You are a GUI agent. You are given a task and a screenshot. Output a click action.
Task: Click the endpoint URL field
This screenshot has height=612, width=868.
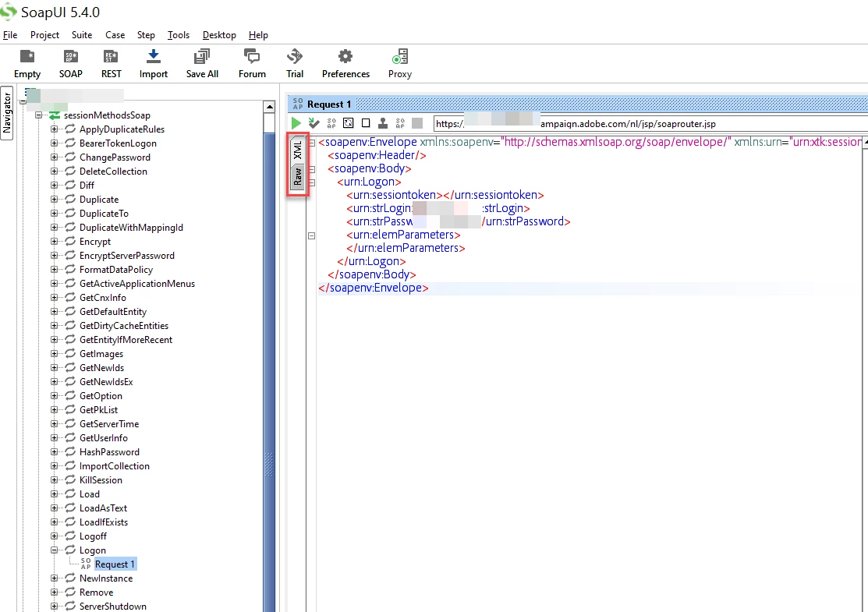point(650,124)
